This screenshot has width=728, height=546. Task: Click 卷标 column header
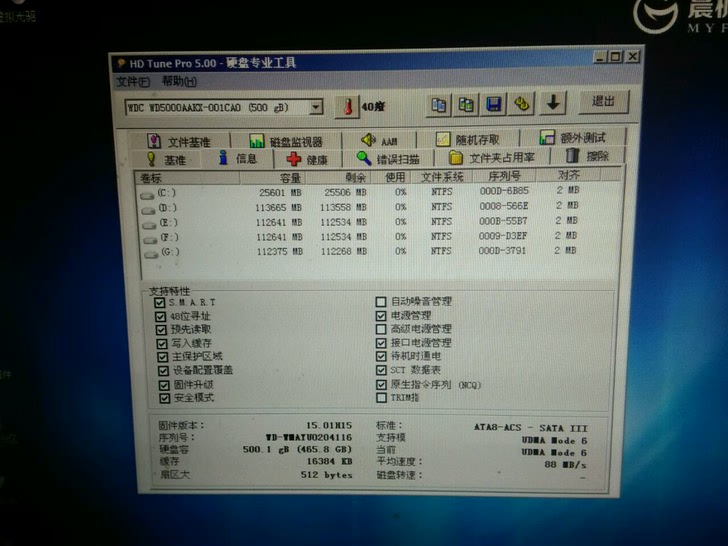(188, 178)
